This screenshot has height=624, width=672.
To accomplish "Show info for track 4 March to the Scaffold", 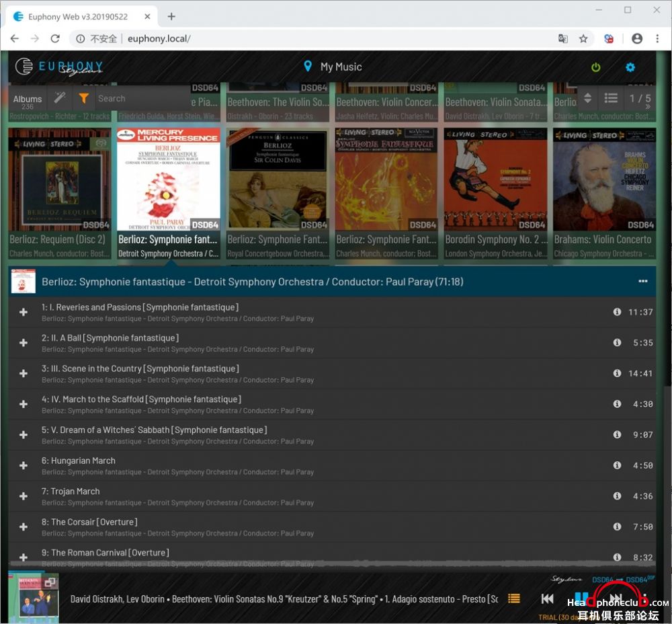I will (617, 403).
